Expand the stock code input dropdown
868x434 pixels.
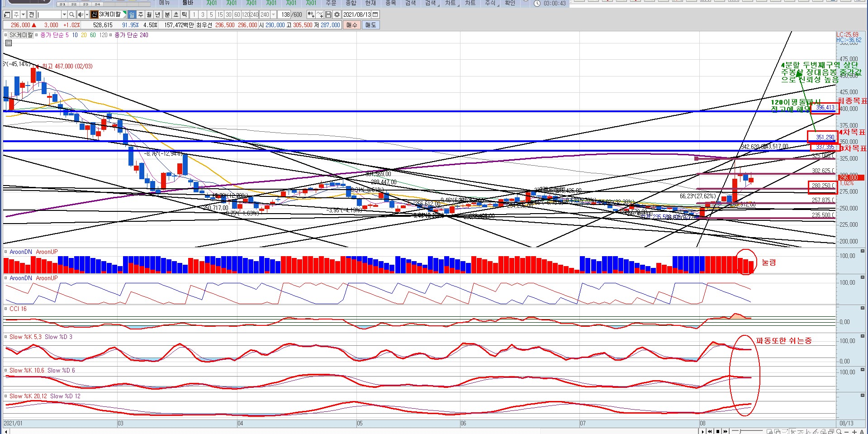pos(64,14)
